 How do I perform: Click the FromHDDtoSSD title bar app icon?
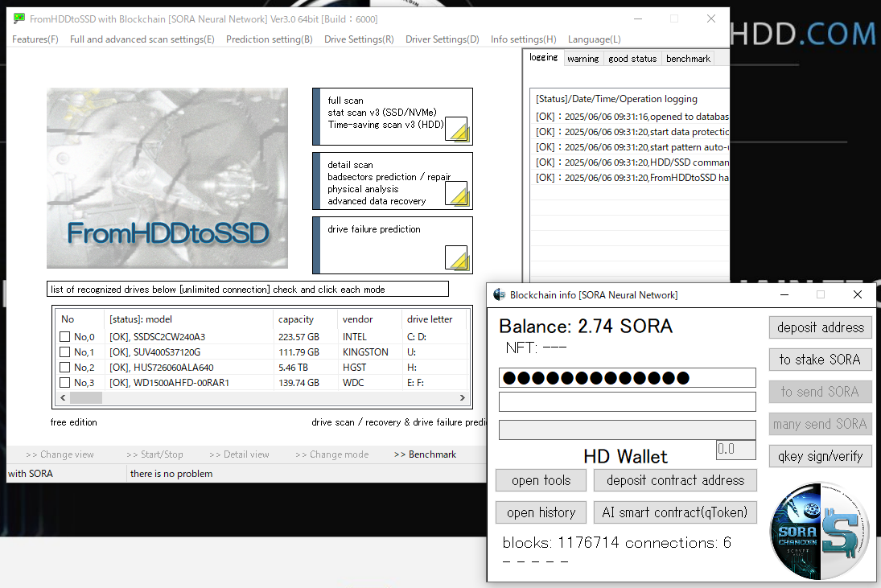19,19
